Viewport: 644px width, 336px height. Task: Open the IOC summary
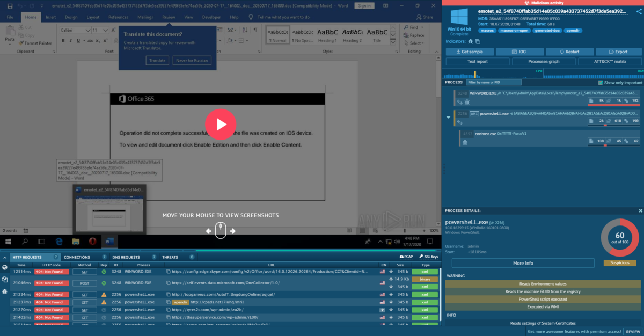519,52
